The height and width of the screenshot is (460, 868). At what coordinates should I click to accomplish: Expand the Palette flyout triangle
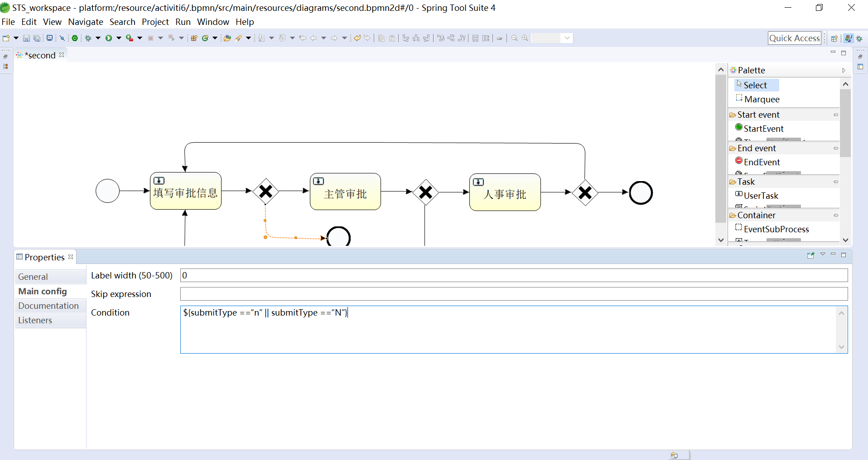pos(844,70)
